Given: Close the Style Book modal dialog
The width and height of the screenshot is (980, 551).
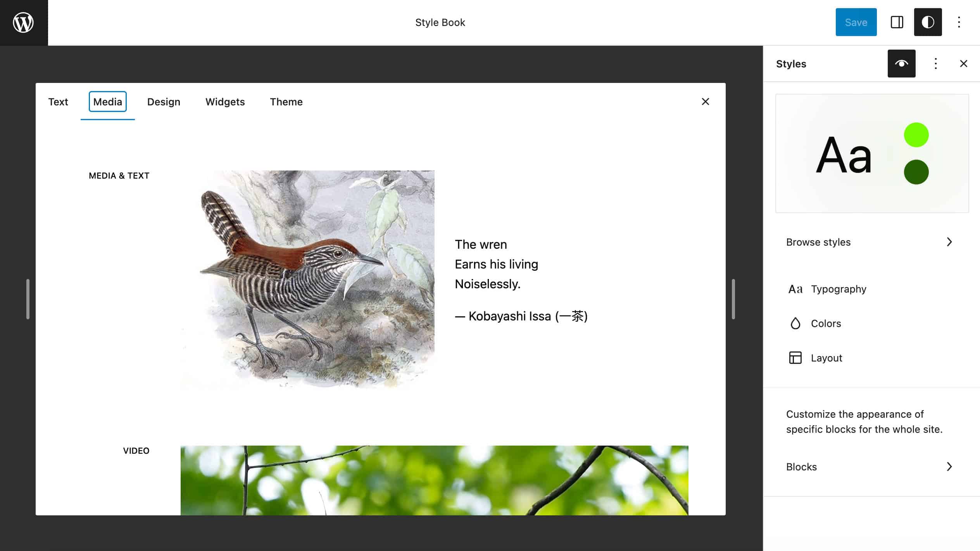Looking at the screenshot, I should 706,102.
